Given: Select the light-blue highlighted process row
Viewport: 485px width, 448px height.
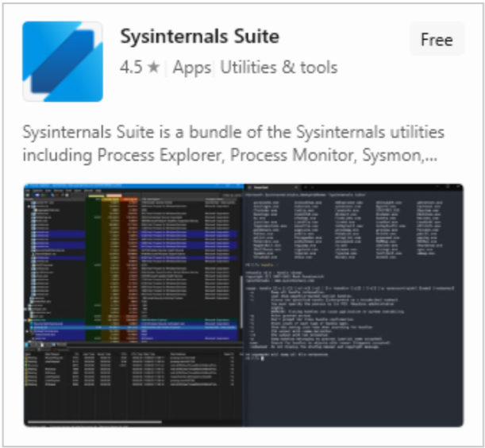Looking at the screenshot, I should pos(132,327).
